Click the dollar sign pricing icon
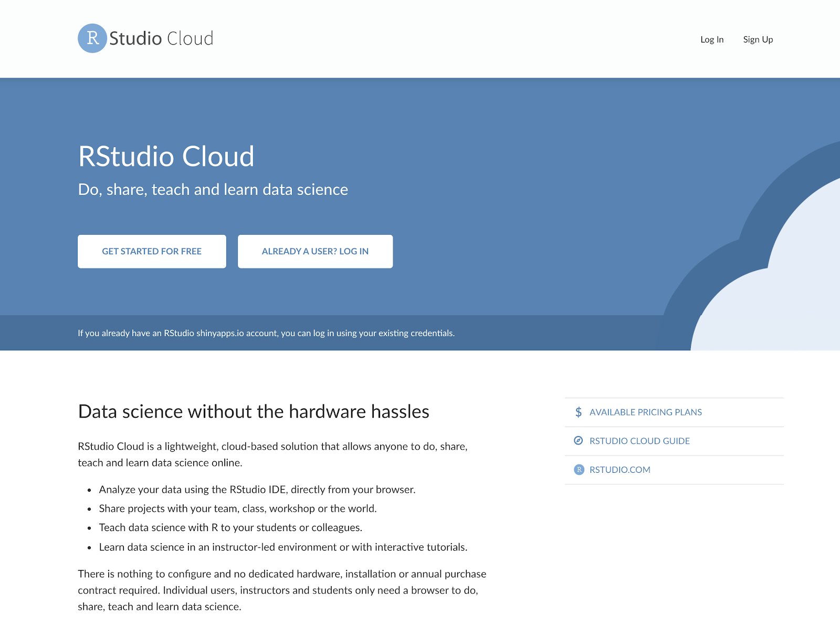The width and height of the screenshot is (840, 622). (x=578, y=412)
